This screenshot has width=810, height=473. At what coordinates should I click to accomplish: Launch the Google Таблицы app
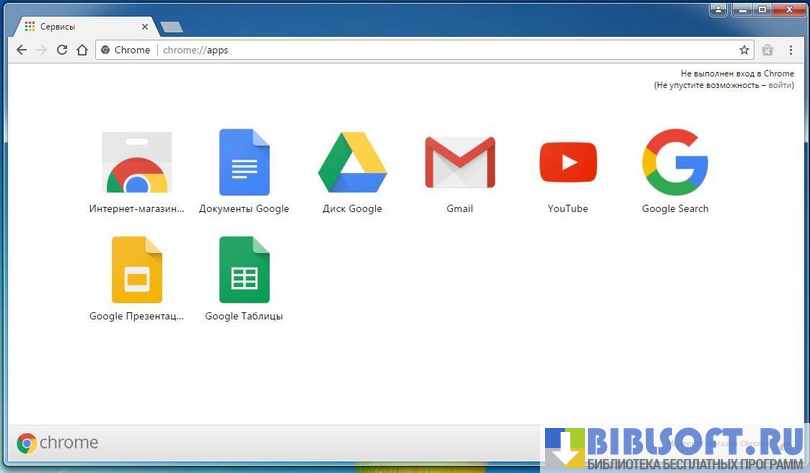244,270
